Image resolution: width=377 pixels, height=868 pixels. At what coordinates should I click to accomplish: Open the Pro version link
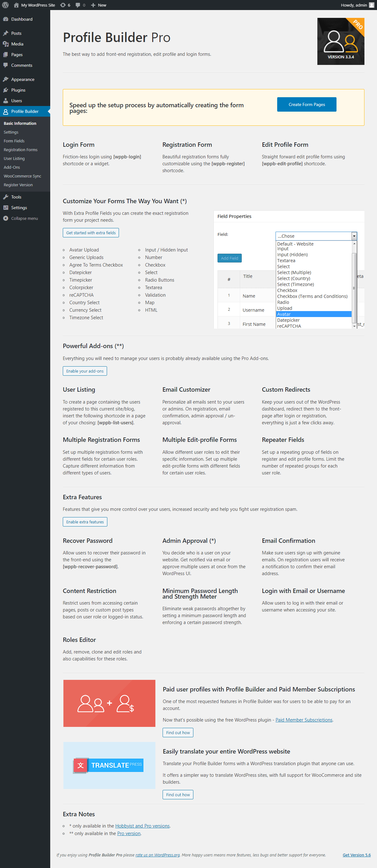129,833
